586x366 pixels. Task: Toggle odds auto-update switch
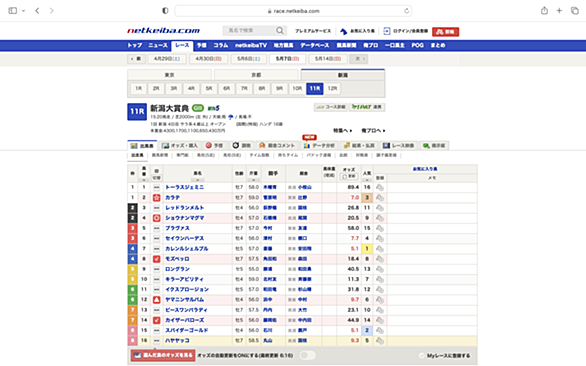[307, 355]
